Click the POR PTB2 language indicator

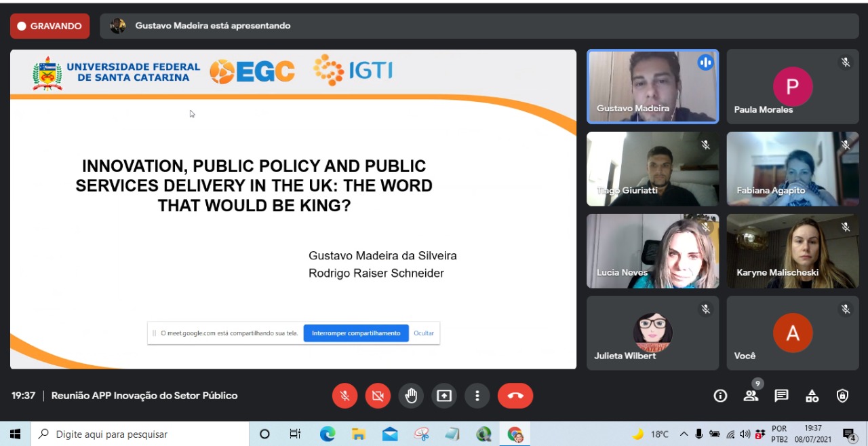780,434
